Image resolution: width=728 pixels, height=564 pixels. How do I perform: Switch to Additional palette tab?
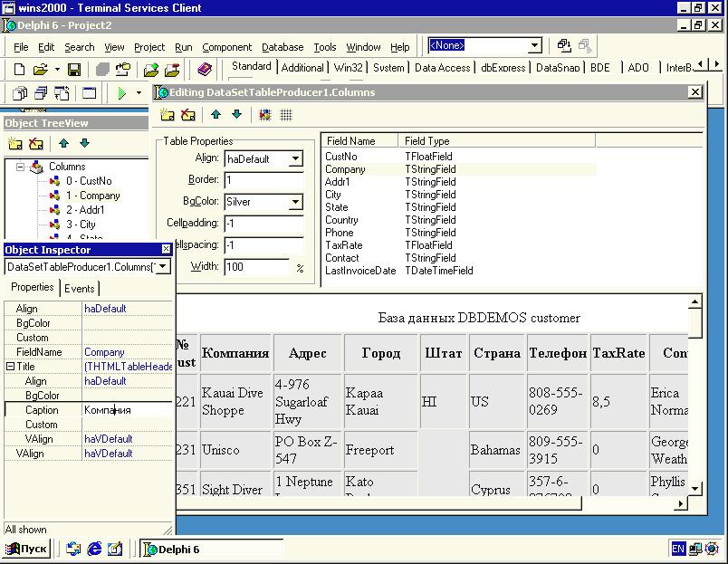point(302,68)
